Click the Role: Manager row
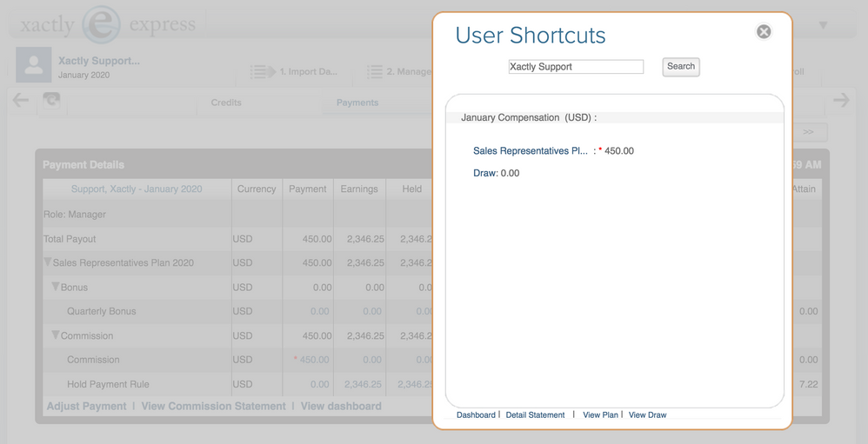Viewport: 868px width, 444px height. coord(75,215)
